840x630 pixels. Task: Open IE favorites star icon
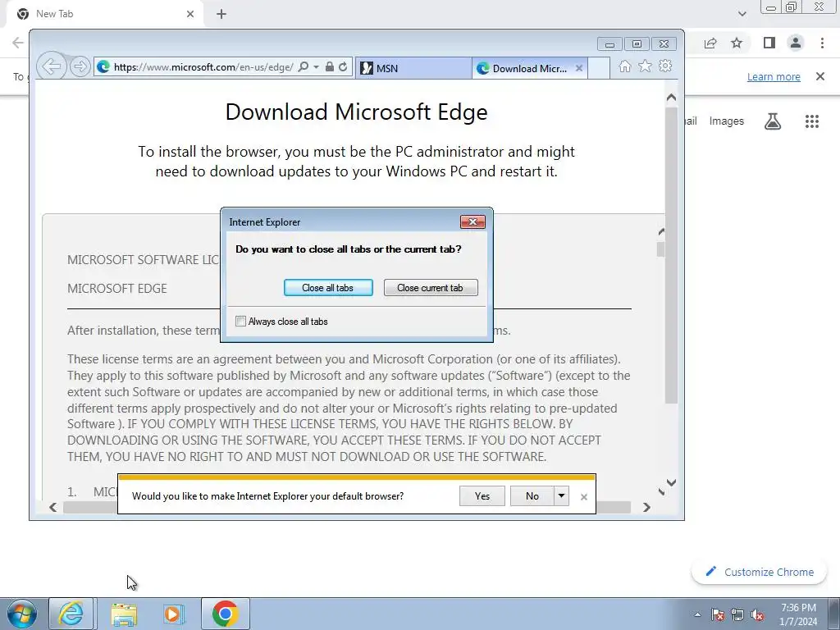[x=645, y=66]
